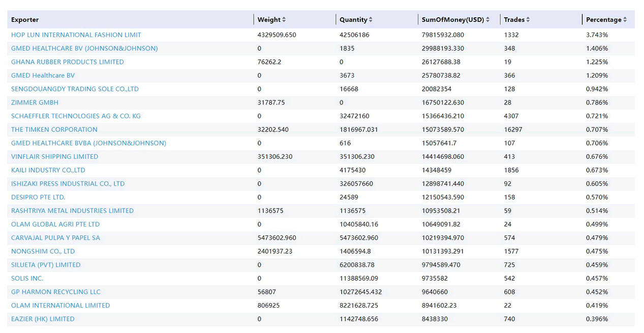Open VINFLAIR SHIPPING LIMITED exporter
Viewport: 644px width, 333px height.
click(55, 157)
